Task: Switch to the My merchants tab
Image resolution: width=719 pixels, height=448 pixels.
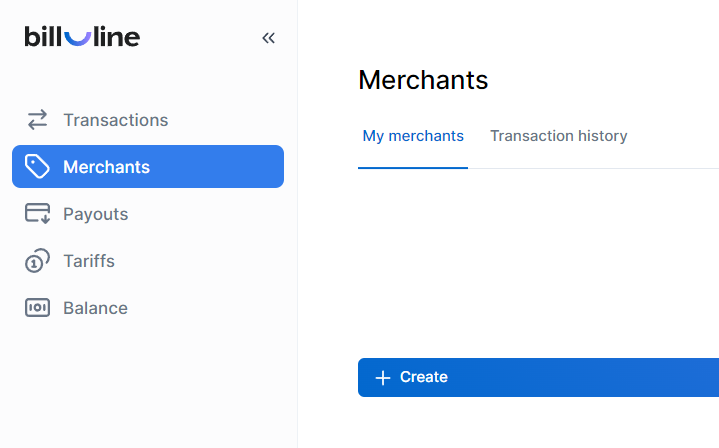Action: point(413,136)
